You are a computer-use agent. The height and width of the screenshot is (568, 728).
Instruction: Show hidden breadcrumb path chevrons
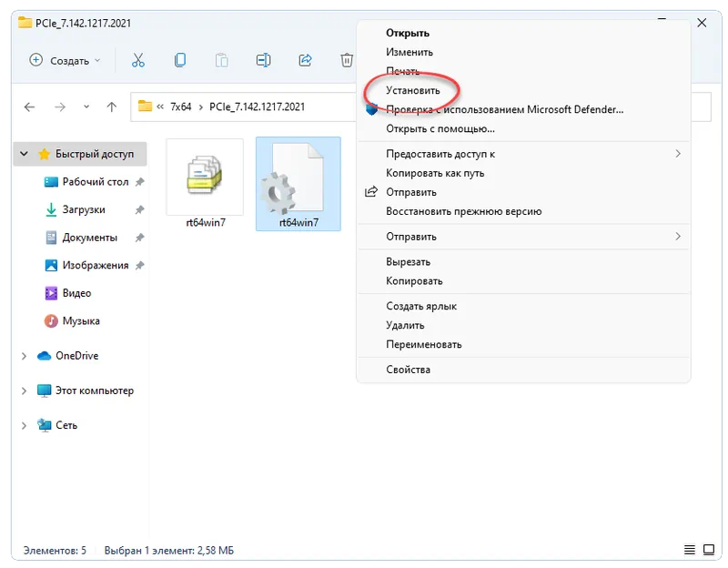point(160,106)
